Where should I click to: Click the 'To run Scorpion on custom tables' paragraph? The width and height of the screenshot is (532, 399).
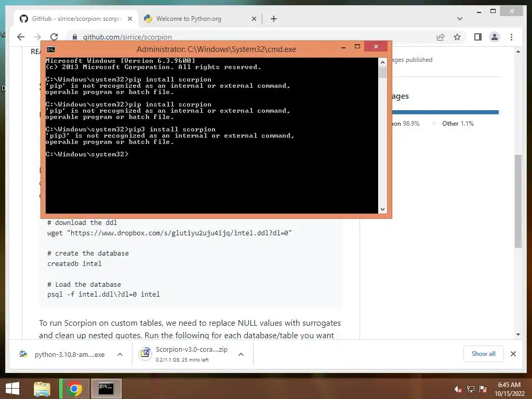pyautogui.click(x=190, y=329)
